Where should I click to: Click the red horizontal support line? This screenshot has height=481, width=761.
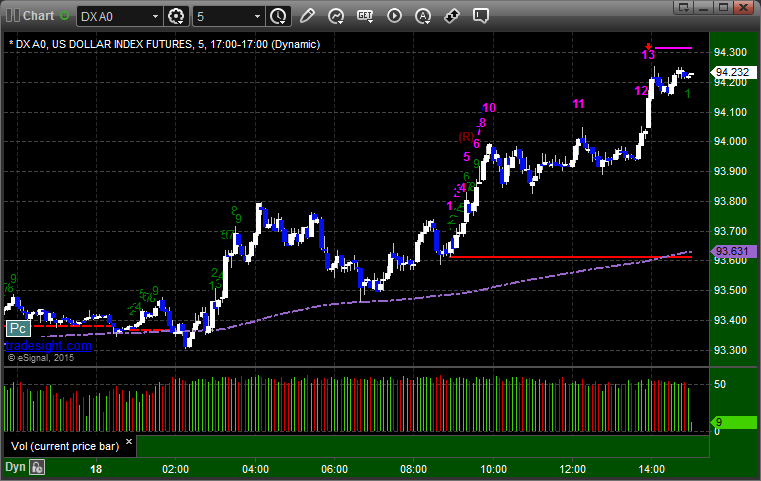[x=571, y=257]
